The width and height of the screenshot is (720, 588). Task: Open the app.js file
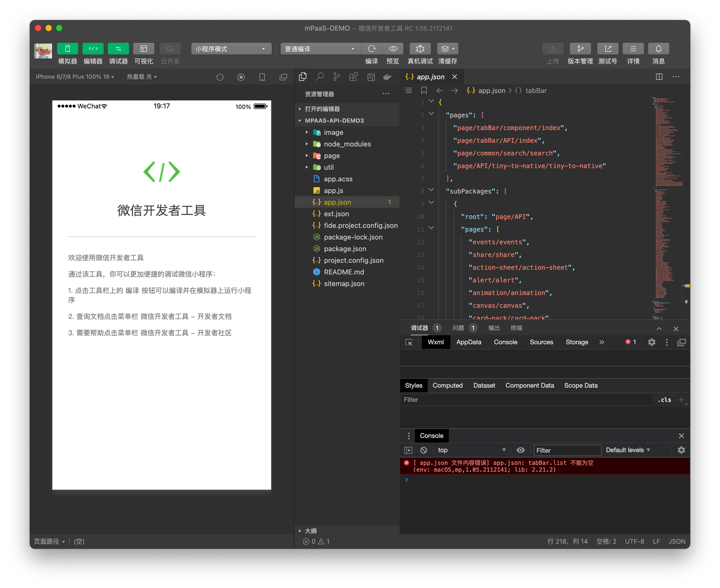pos(347,191)
